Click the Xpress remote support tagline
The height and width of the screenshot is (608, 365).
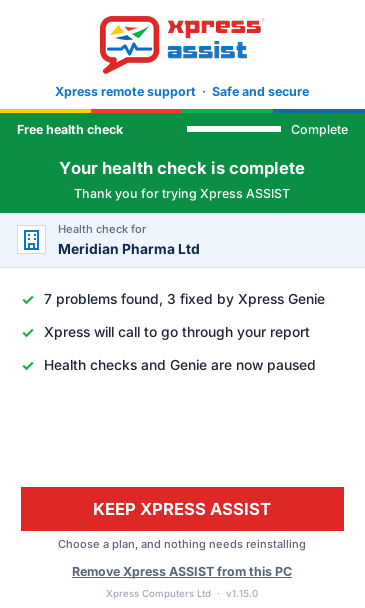125,92
